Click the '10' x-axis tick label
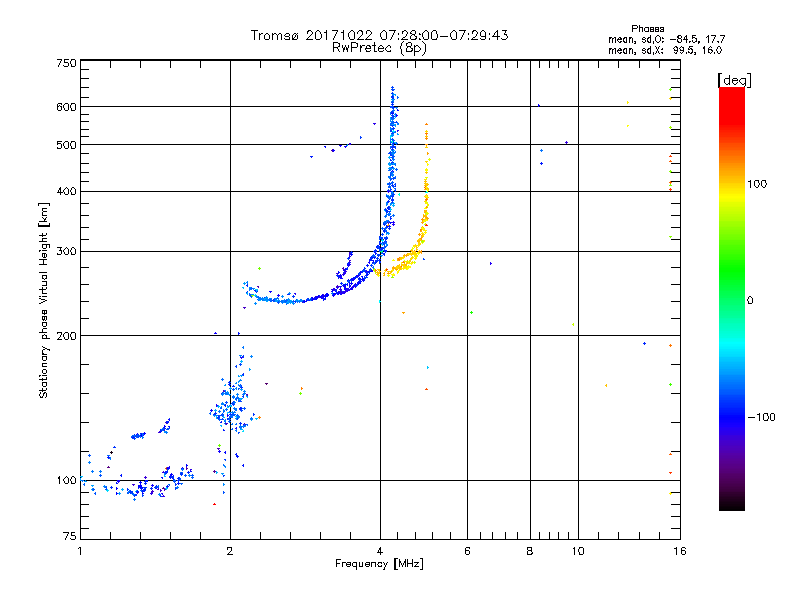The width and height of the screenshot is (800, 600). [578, 551]
